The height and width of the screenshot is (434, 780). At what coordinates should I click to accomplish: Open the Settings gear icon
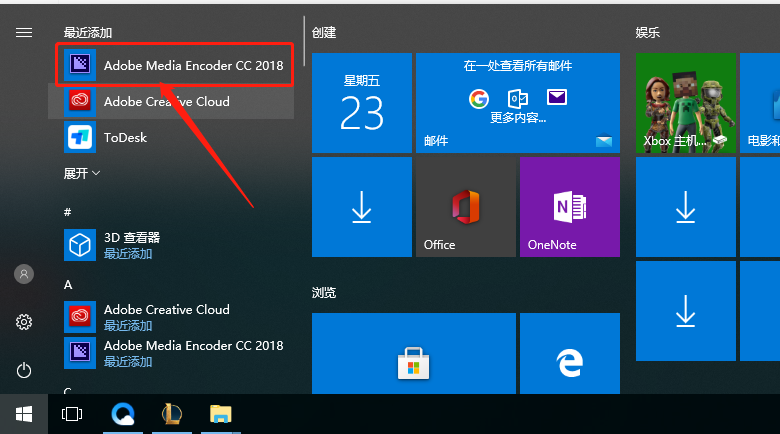tap(24, 322)
